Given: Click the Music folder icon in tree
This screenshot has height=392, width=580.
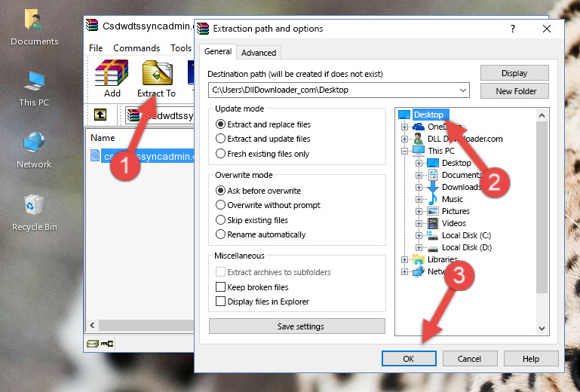Looking at the screenshot, I should [432, 199].
